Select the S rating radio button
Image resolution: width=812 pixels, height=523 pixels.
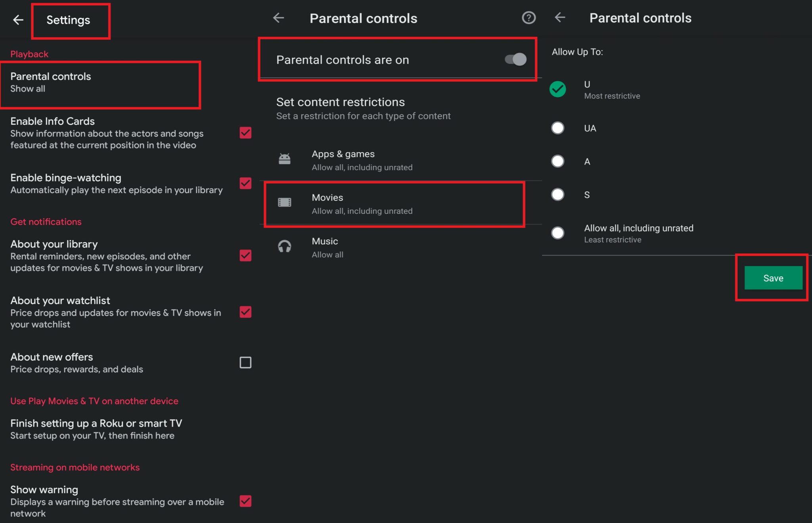(557, 194)
